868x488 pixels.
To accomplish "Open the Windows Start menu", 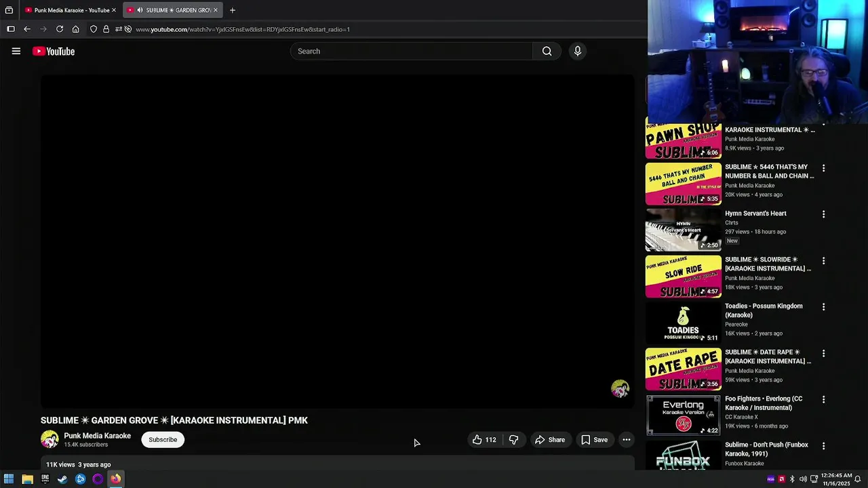I will (x=9, y=479).
